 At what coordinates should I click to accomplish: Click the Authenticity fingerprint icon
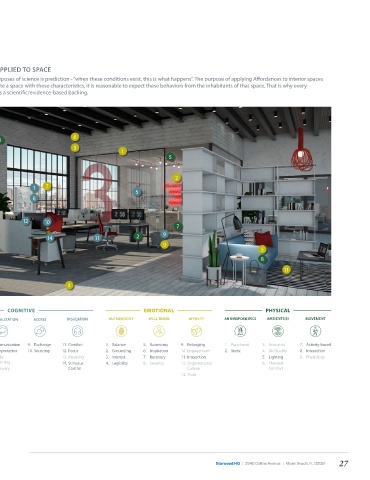coord(121,331)
